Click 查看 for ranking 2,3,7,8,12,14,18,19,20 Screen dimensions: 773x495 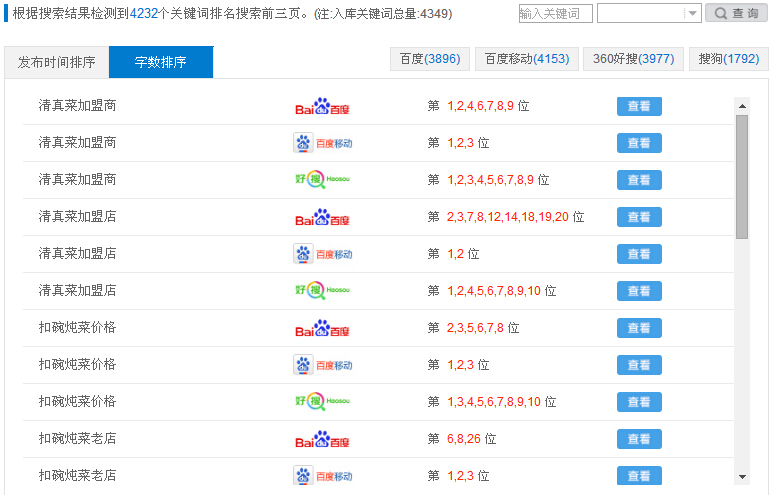[639, 217]
